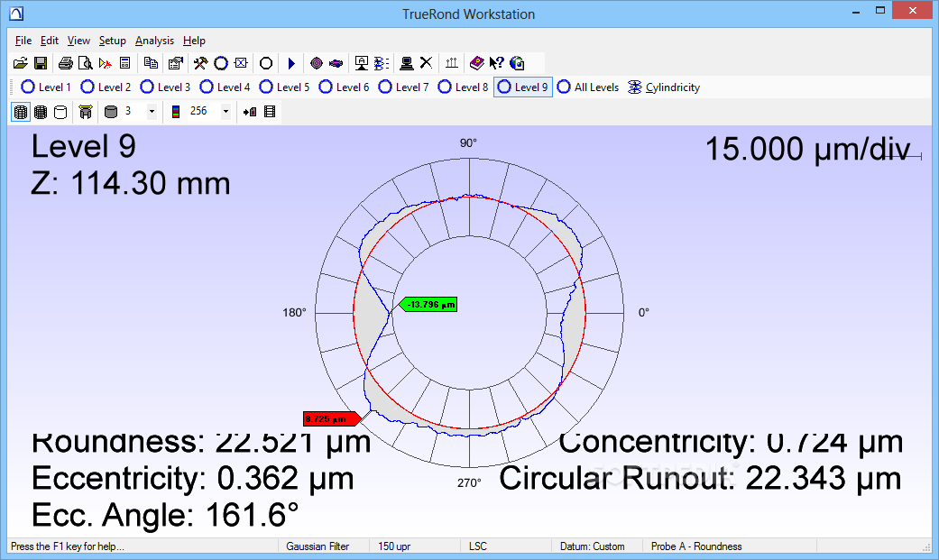The width and height of the screenshot is (939, 560).
Task: Open settings via the hammer and wrench icon
Action: tap(200, 63)
